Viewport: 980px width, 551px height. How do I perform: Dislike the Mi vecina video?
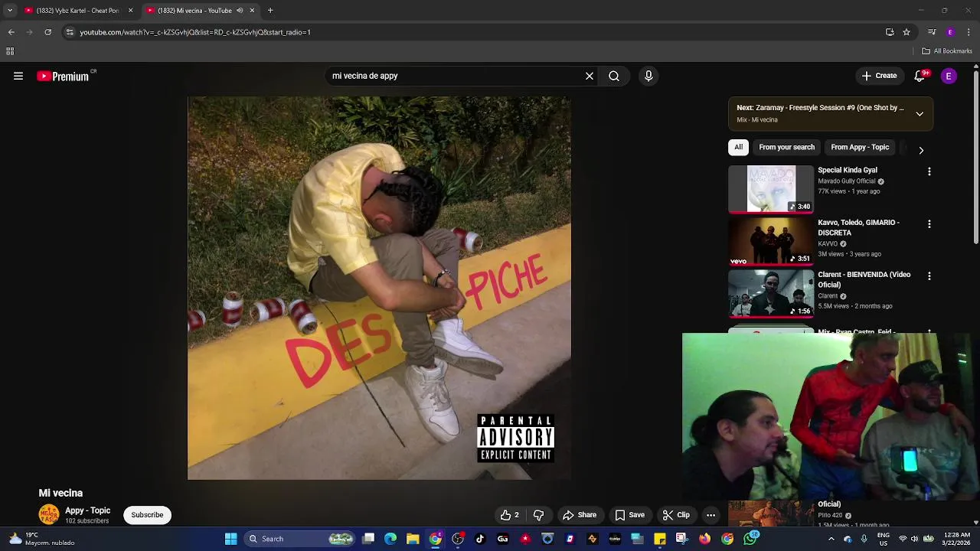(x=538, y=515)
